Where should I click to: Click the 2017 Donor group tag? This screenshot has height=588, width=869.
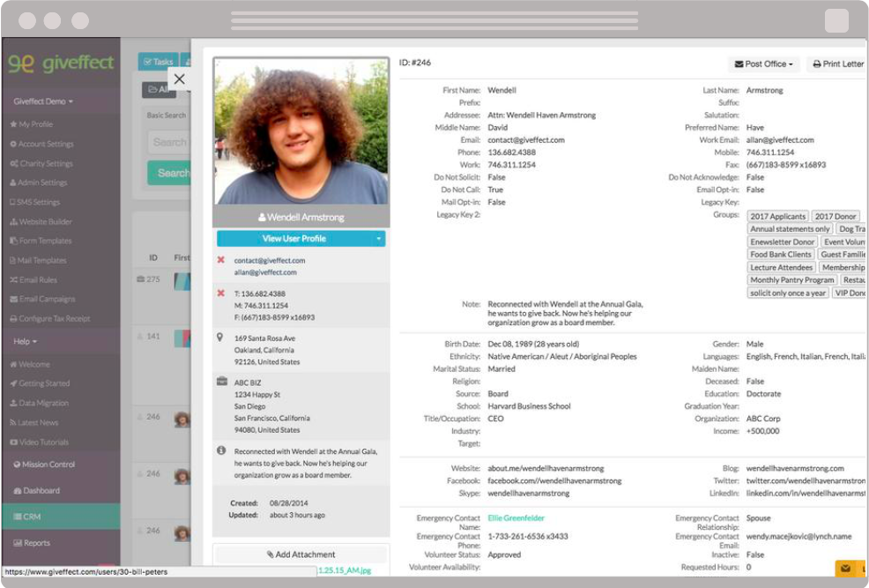tap(836, 216)
